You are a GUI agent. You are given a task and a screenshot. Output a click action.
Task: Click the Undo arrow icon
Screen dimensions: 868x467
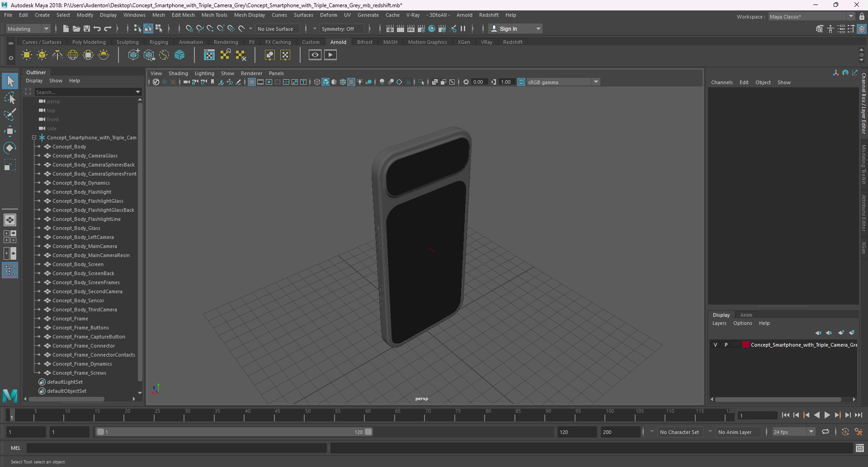coord(97,29)
